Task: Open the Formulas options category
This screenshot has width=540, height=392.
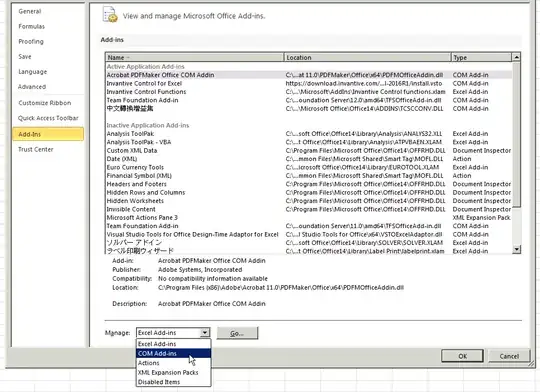Action: [32, 27]
